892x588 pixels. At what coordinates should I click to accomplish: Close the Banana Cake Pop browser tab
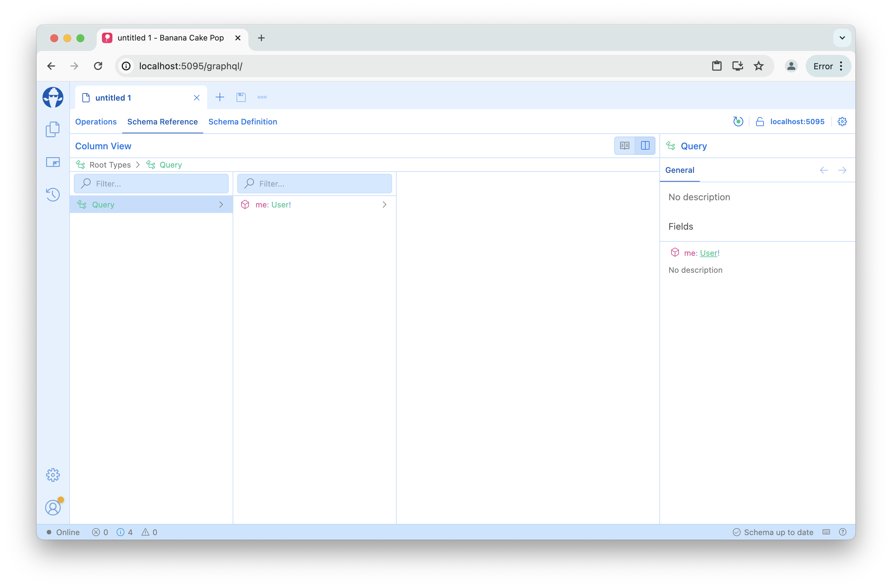tap(238, 38)
